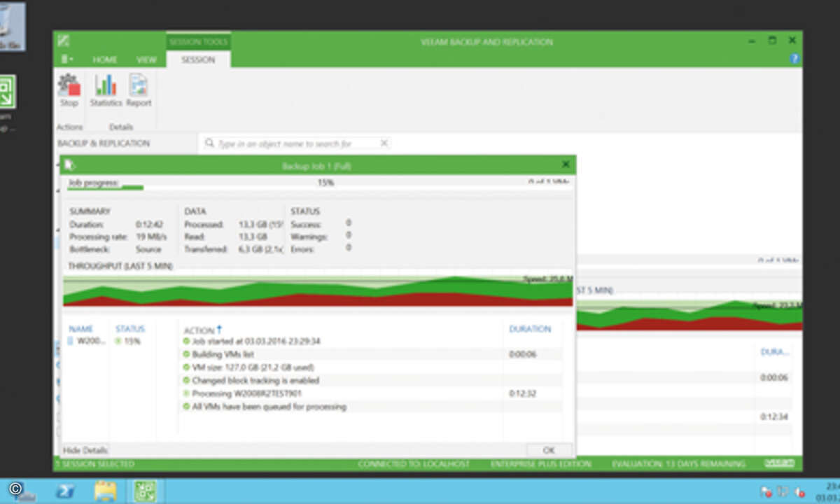The width and height of the screenshot is (840, 504).
Task: Select 'Changed block tracking is enabled' entry
Action: (371, 380)
